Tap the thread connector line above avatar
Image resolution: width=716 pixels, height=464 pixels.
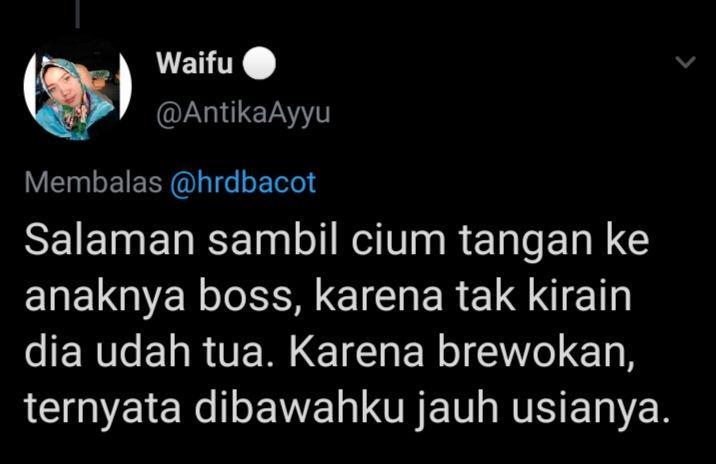click(78, 14)
